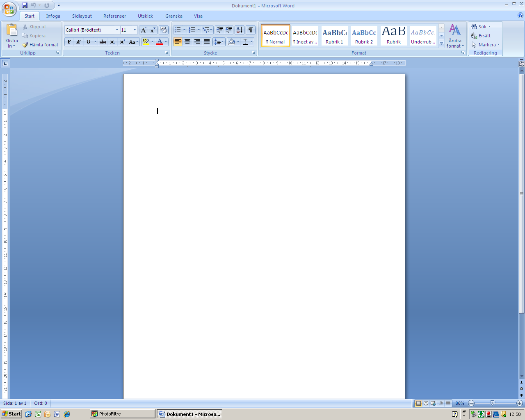Switch to outline view icon in status bar

point(441,403)
